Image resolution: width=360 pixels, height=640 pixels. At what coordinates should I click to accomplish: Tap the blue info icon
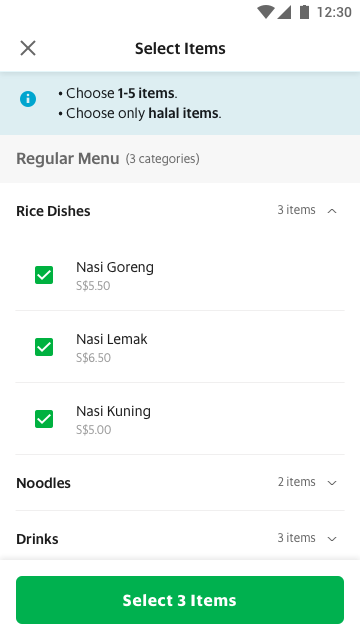28,99
